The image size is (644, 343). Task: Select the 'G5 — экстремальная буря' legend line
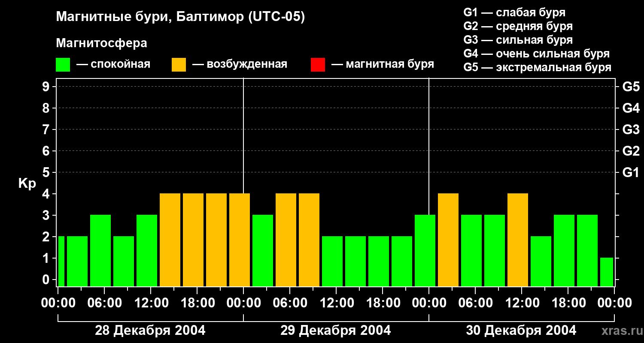click(537, 67)
